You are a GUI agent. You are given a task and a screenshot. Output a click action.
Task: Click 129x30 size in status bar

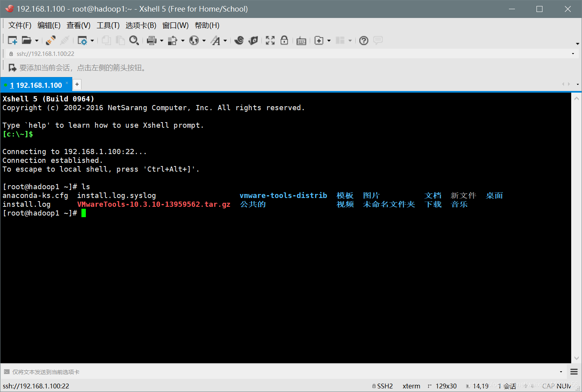pyautogui.click(x=446, y=386)
